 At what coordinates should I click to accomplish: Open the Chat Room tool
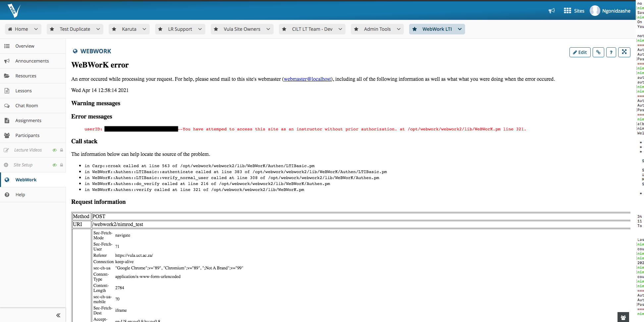click(x=33, y=106)
